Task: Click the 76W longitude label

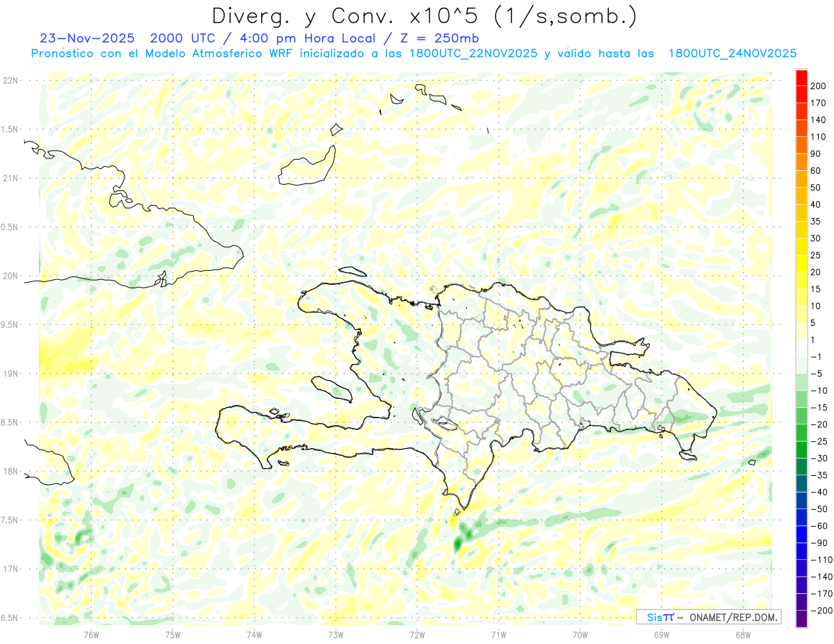Action: [x=91, y=634]
